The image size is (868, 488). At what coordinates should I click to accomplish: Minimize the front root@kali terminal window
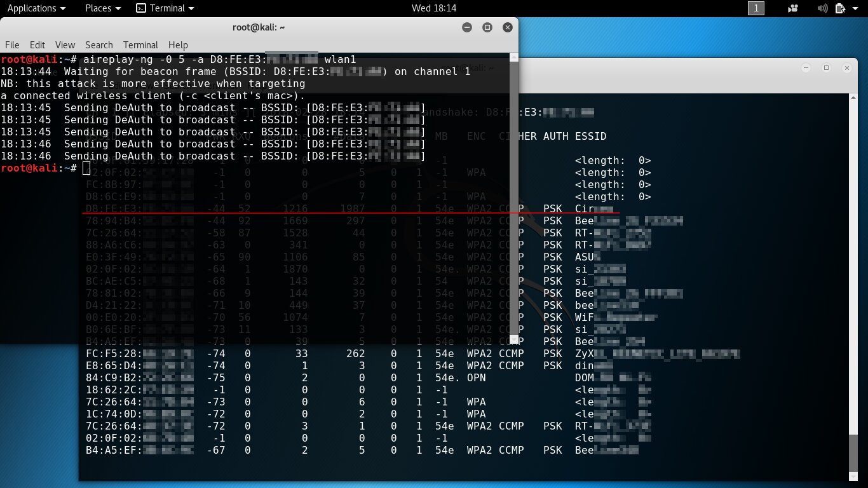(467, 27)
